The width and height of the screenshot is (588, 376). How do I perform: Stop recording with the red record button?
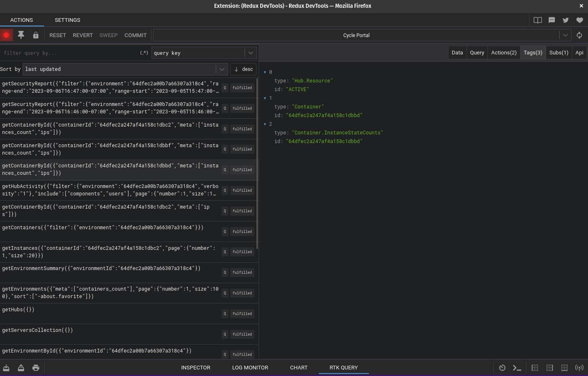pyautogui.click(x=6, y=35)
